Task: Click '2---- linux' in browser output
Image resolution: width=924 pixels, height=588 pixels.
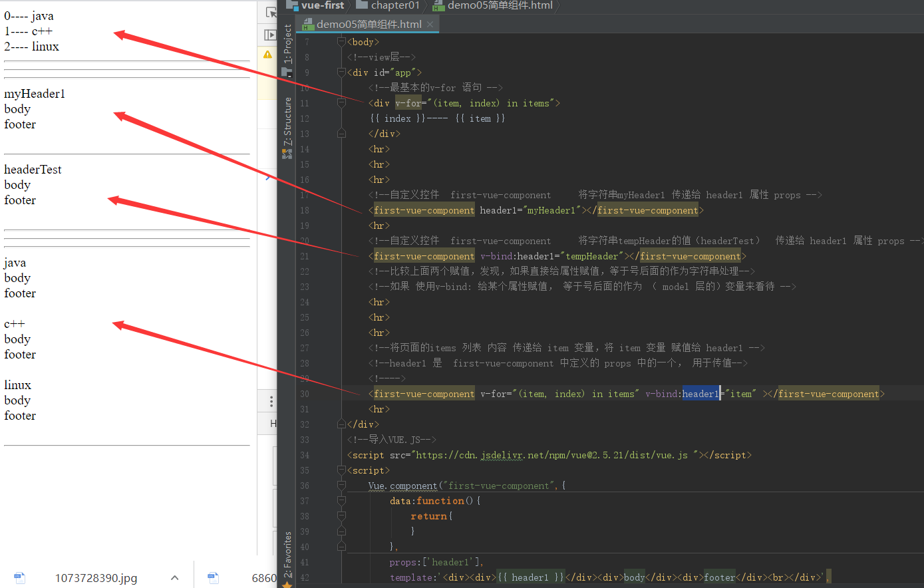Action: coord(31,47)
